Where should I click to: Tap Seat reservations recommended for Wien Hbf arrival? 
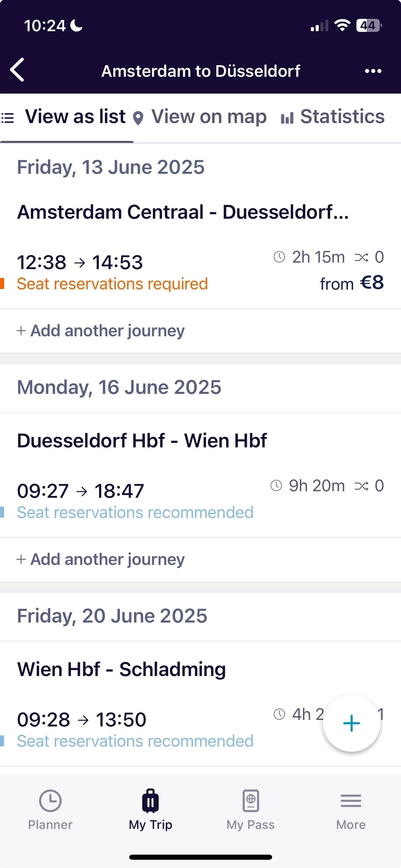click(x=135, y=513)
